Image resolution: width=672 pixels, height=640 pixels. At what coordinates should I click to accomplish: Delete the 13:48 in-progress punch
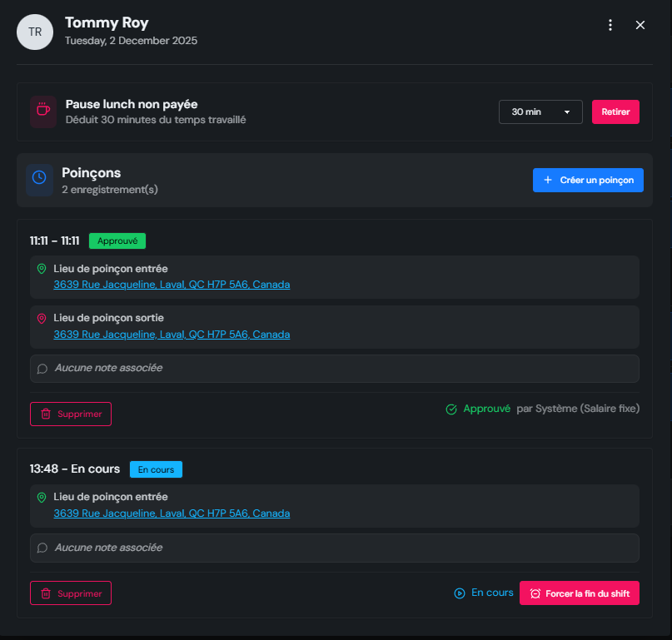pos(71,593)
